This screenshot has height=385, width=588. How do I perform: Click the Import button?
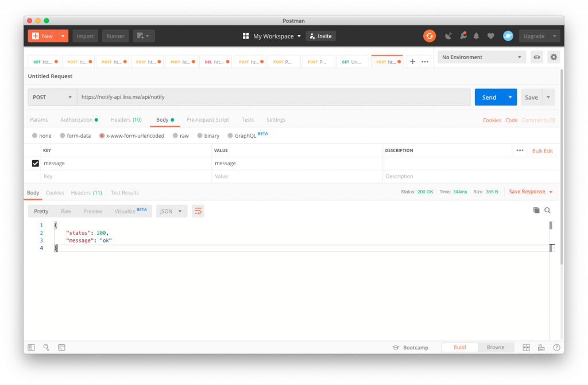(x=85, y=36)
